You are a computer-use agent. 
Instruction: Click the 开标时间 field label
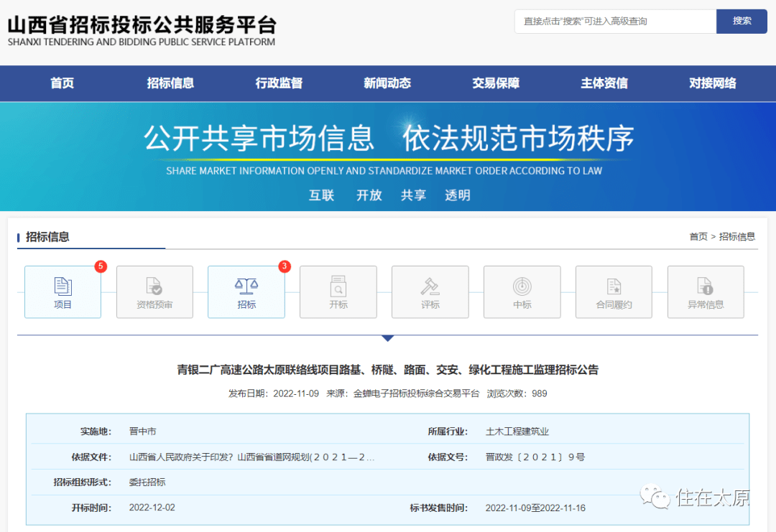tap(91, 508)
